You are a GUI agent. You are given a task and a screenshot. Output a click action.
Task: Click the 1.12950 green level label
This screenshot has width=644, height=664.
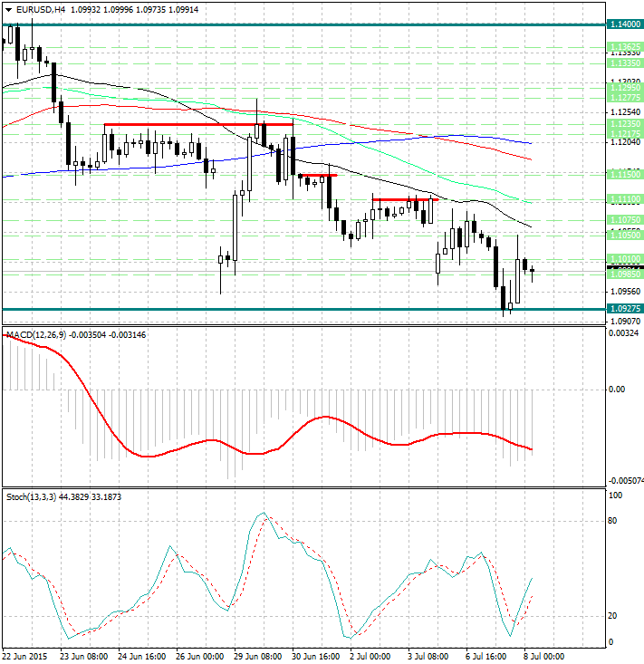(625, 88)
